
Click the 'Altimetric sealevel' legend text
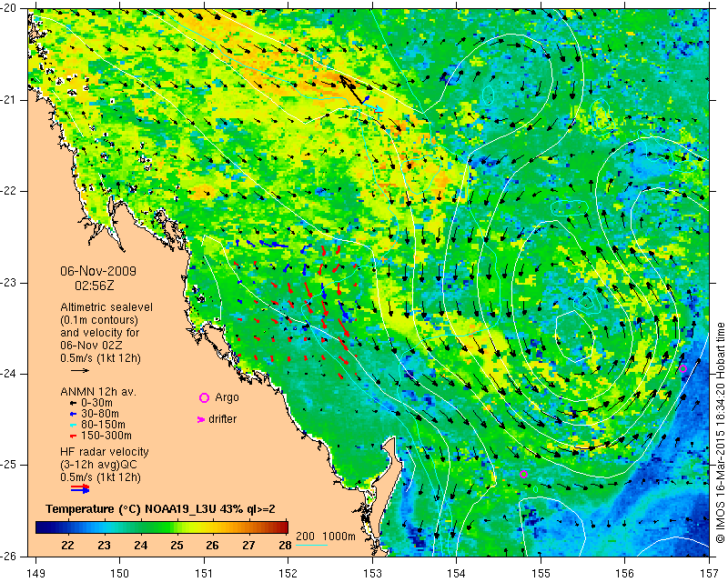[106, 307]
